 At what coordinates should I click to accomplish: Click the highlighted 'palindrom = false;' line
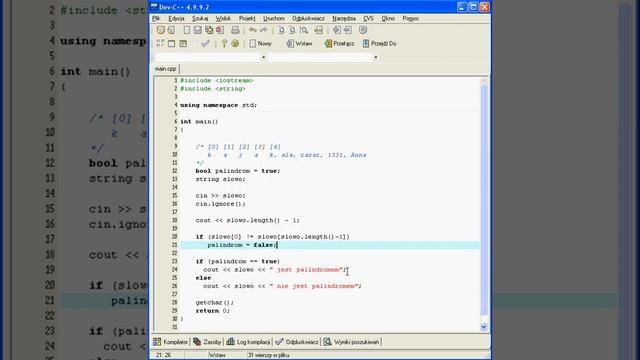[x=330, y=245]
